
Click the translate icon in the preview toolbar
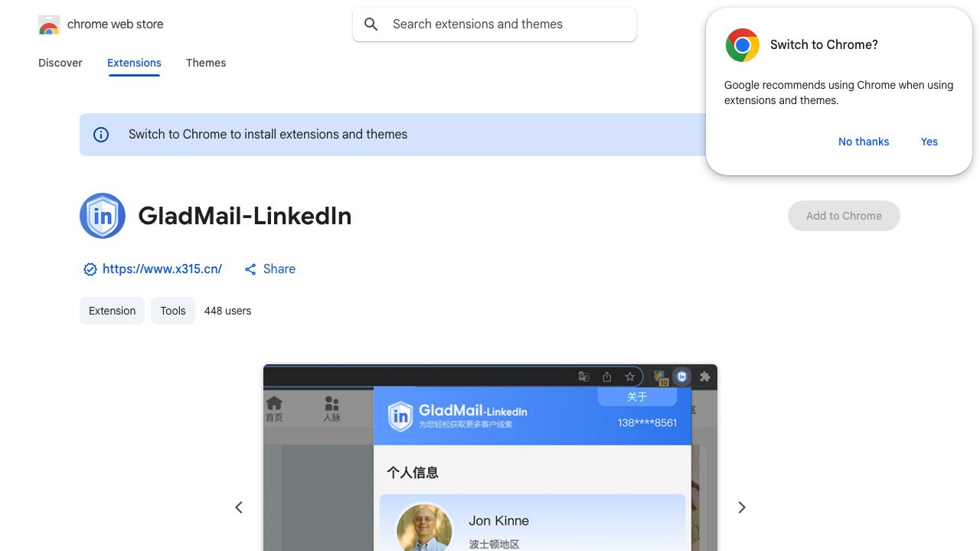pos(583,377)
